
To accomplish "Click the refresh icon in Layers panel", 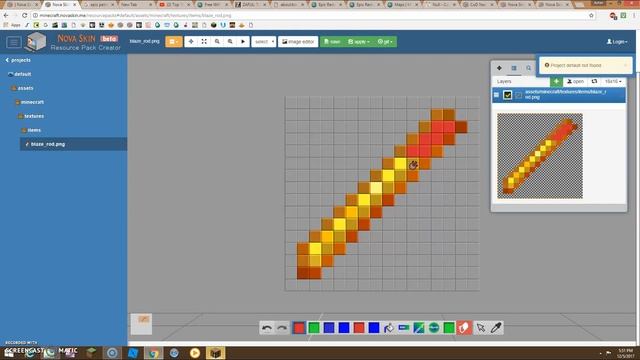I will (x=594, y=81).
